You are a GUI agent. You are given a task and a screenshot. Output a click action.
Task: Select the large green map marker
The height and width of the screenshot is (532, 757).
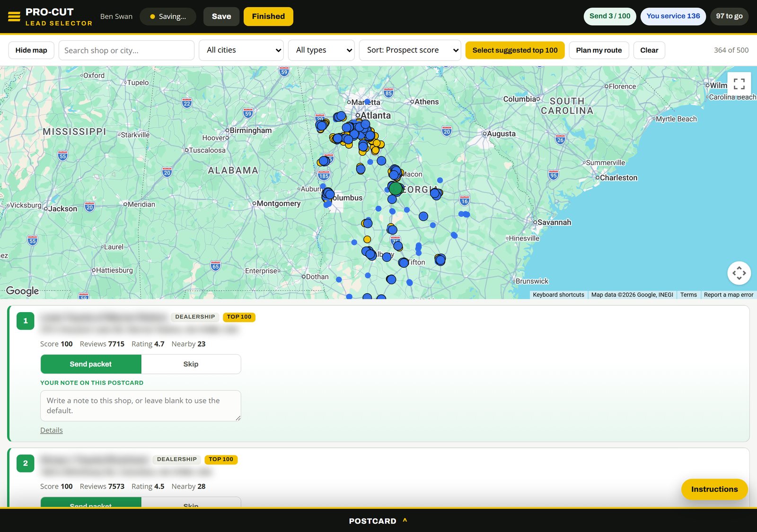pos(396,189)
